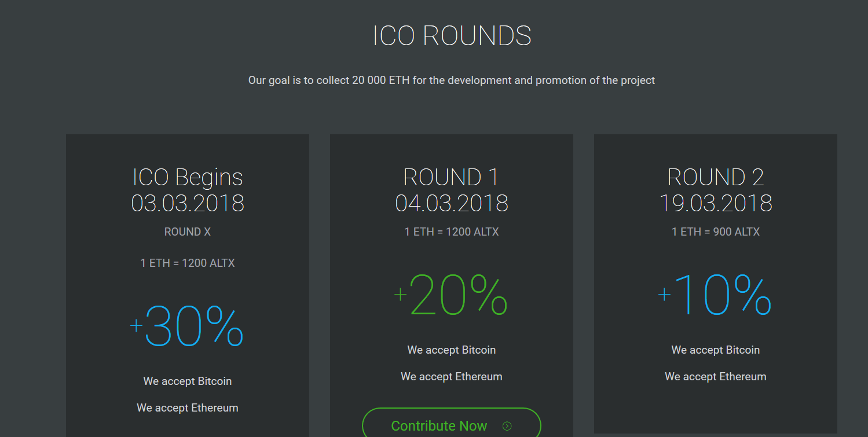Click the ICO Begins 03.03.2018 title
This screenshot has width=868, height=437.
188,190
